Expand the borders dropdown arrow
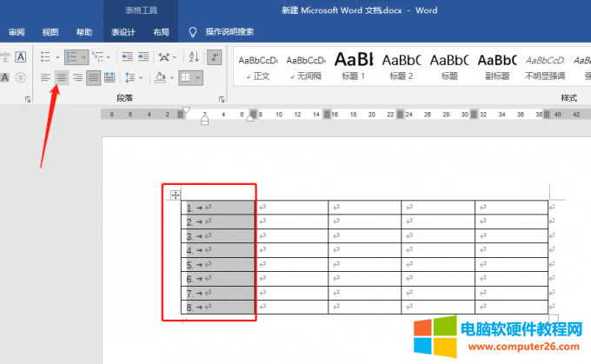 tap(199, 78)
